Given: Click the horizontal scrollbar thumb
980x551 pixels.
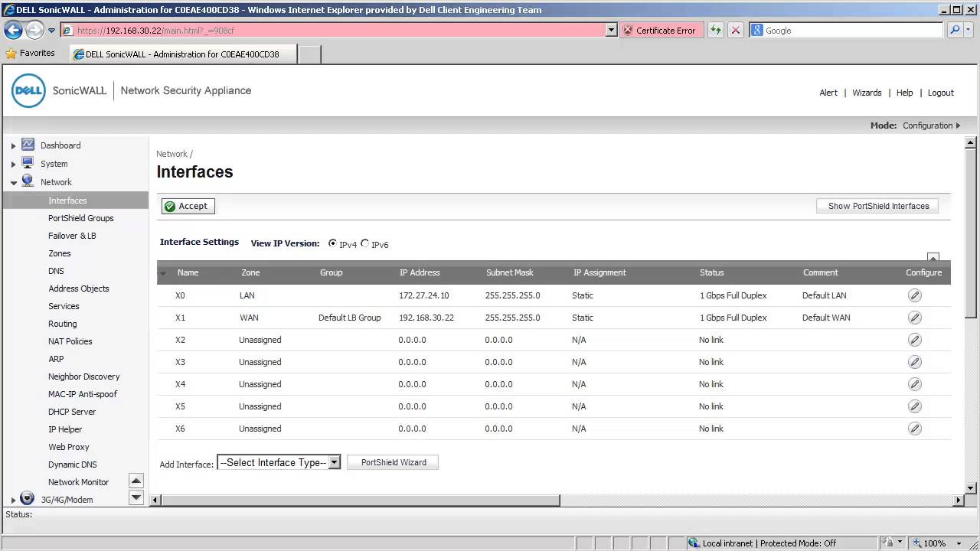Looking at the screenshot, I should click(x=361, y=500).
